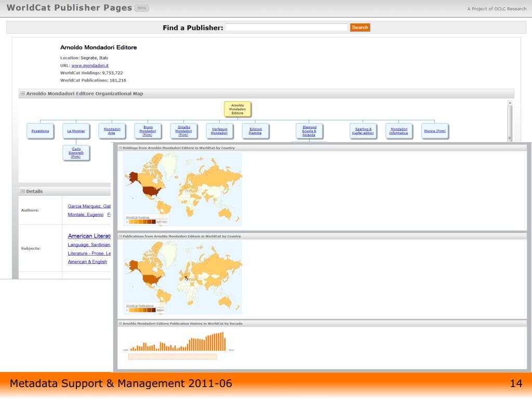This screenshot has height=399, width=532.
Task: Open the Language, Sardinian subject link
Action: [x=89, y=245]
